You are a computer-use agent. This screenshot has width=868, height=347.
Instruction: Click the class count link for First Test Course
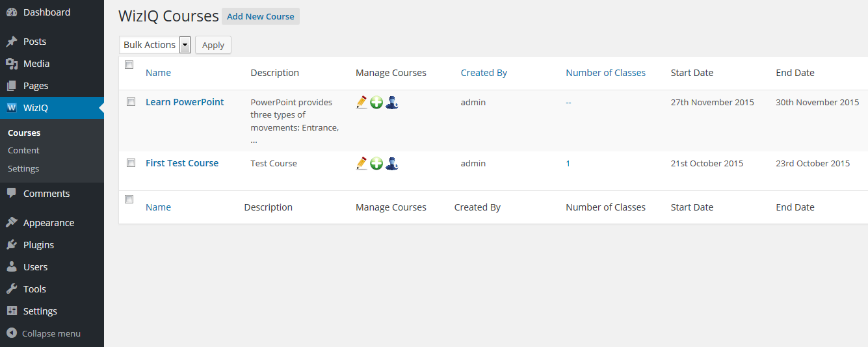click(568, 164)
